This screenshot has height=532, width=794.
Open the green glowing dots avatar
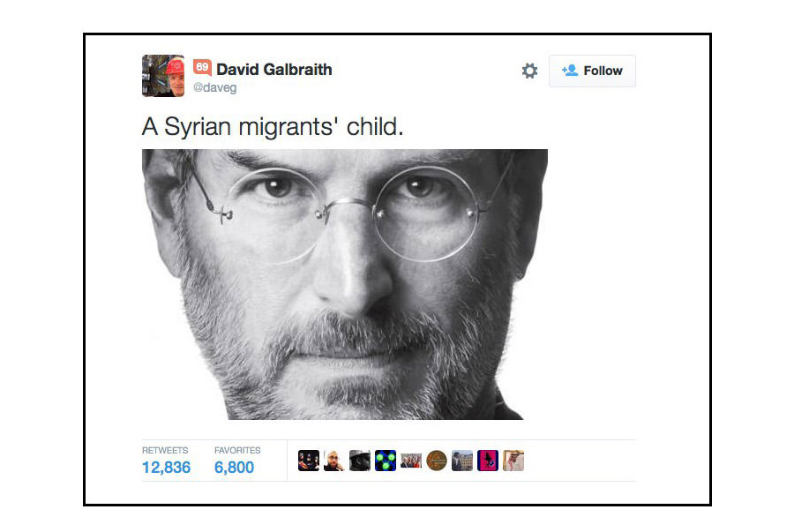coord(386,461)
